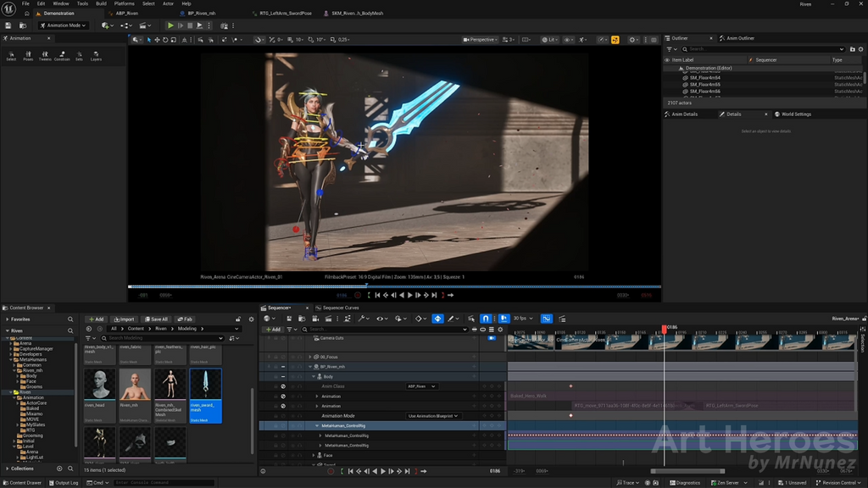Click the Sequencer track settings gear icon
The image size is (868, 488).
coord(500,330)
